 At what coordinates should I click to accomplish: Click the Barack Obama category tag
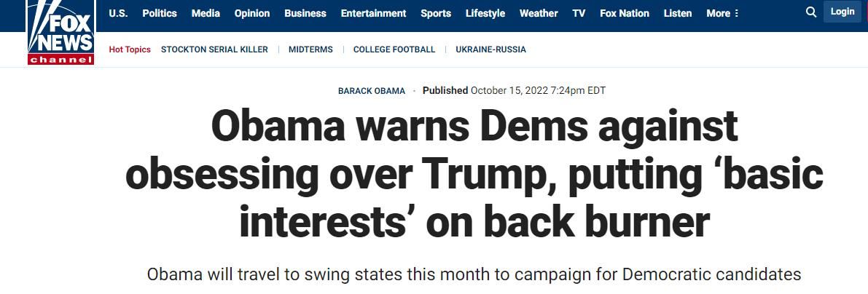[372, 91]
